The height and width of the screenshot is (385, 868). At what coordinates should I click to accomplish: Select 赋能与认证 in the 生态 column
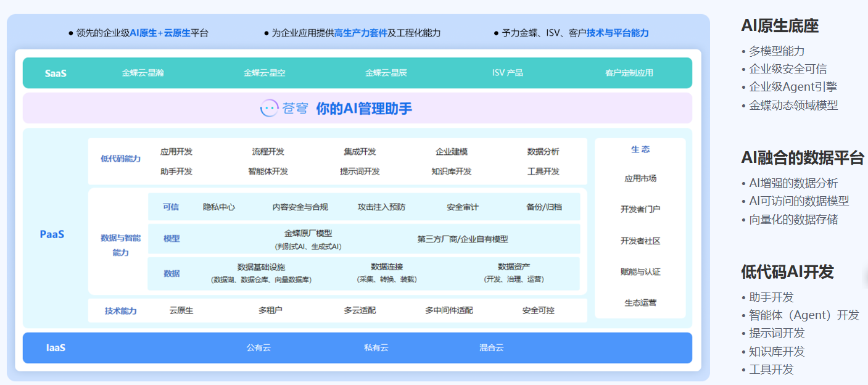pos(640,271)
